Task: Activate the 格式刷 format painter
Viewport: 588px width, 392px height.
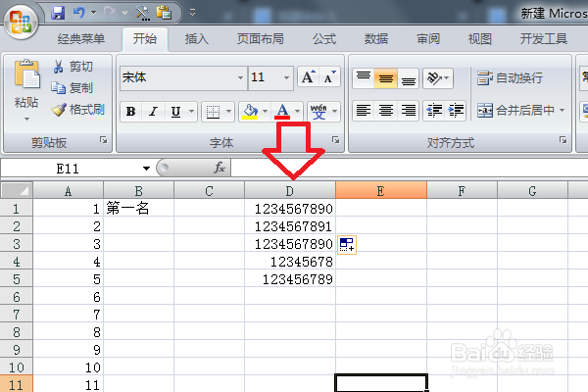Action: click(x=78, y=110)
